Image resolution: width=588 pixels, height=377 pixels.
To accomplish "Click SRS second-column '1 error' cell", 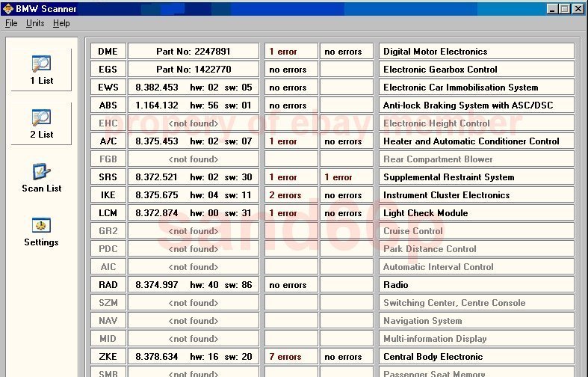I will point(347,177).
